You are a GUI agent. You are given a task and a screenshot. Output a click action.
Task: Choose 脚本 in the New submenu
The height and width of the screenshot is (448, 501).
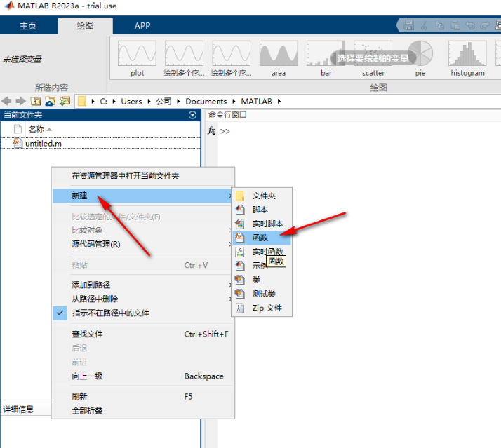click(x=262, y=210)
